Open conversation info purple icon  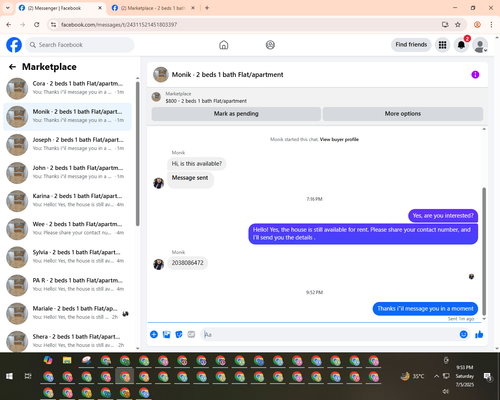(475, 75)
